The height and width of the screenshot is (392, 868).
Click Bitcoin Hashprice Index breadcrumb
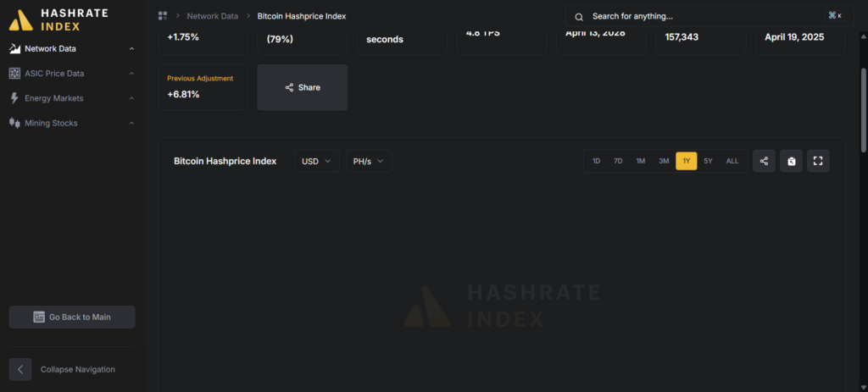tap(302, 16)
